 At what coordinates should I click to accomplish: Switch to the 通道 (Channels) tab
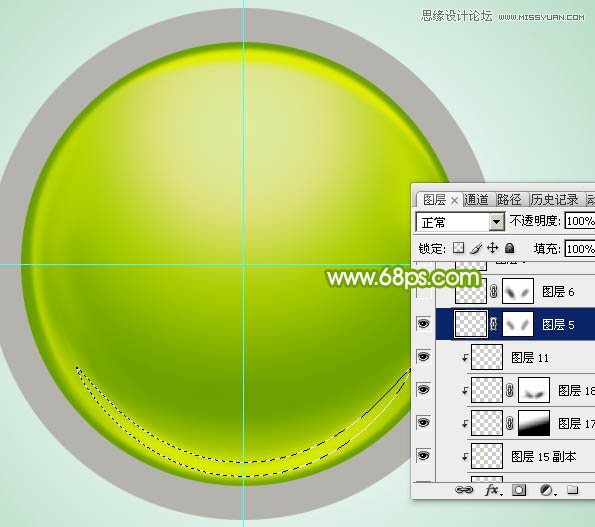click(x=476, y=200)
